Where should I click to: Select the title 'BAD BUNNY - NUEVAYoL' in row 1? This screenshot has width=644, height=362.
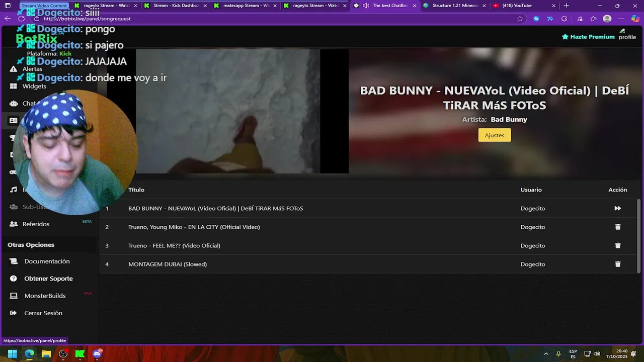[215, 208]
